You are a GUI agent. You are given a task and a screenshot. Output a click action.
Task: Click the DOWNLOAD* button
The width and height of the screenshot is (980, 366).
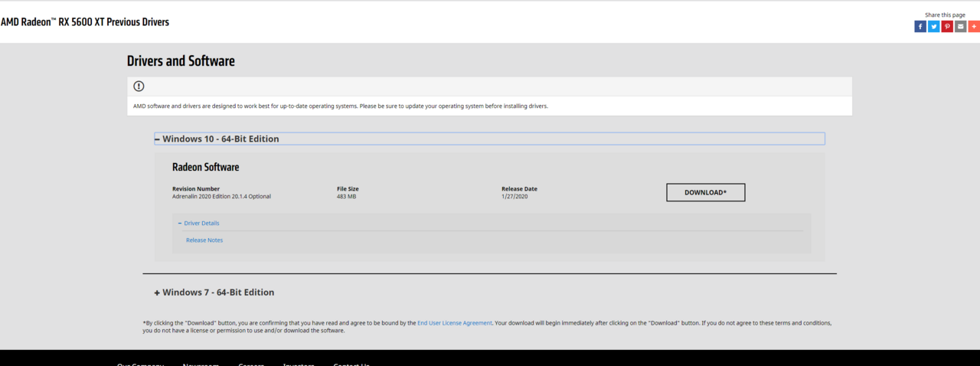pyautogui.click(x=705, y=192)
